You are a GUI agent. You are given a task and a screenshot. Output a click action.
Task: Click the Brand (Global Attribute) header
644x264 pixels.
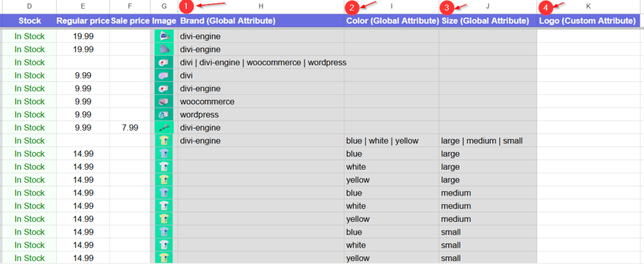261,21
